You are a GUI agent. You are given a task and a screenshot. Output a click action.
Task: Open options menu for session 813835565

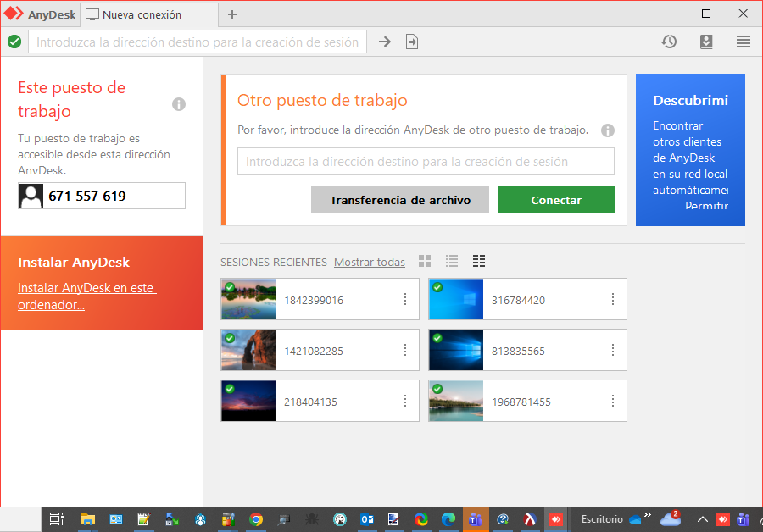click(613, 350)
